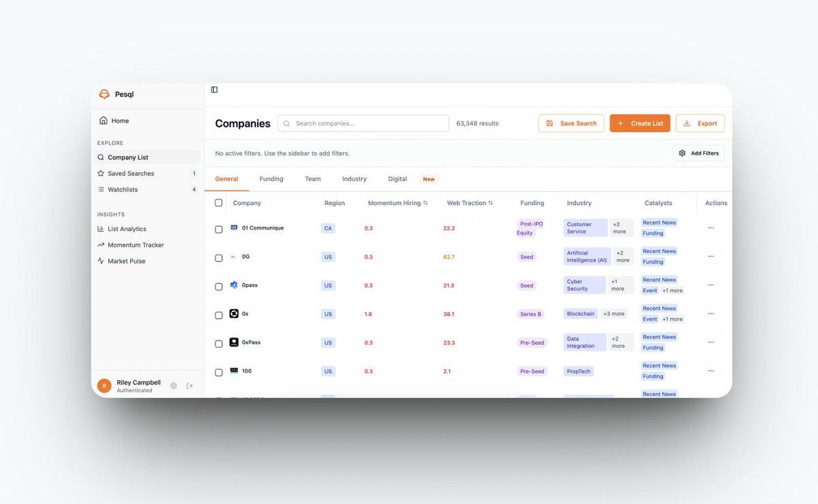818x504 pixels.
Task: Click the logout icon beside Riley Campbell
Action: pos(190,385)
